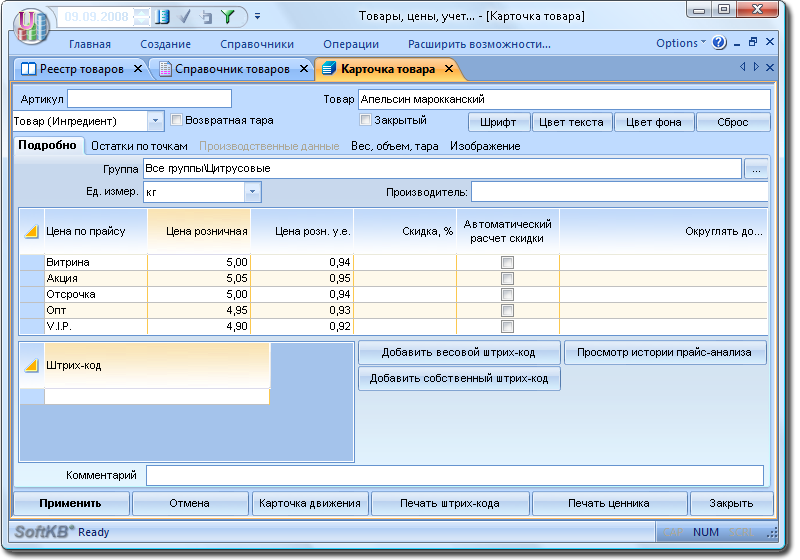Image resolution: width=800 pixels, height=560 pixels.
Task: Click Добавить собственный штрих-код button
Action: click(459, 378)
